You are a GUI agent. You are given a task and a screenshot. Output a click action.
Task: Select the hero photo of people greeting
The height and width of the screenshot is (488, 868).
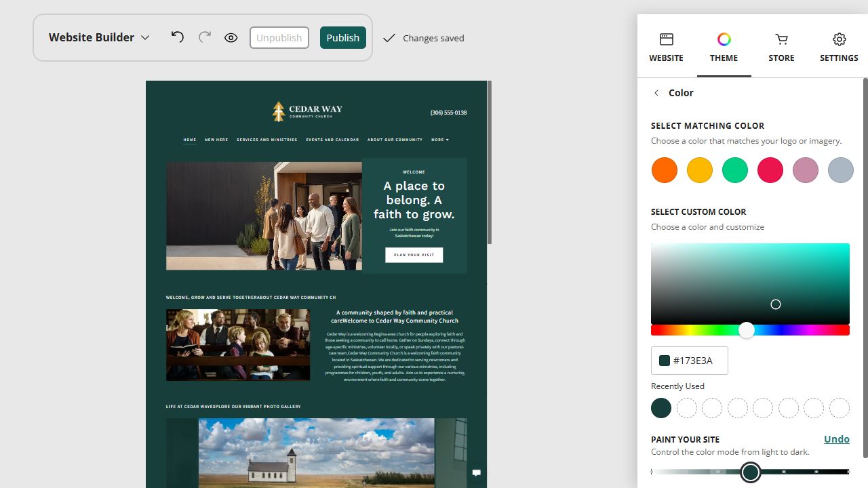pos(264,216)
